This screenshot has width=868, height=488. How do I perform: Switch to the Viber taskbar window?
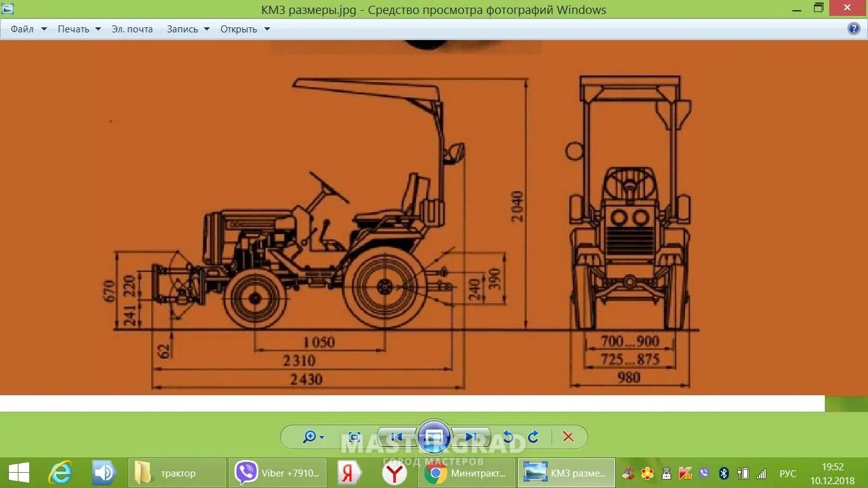point(278,473)
